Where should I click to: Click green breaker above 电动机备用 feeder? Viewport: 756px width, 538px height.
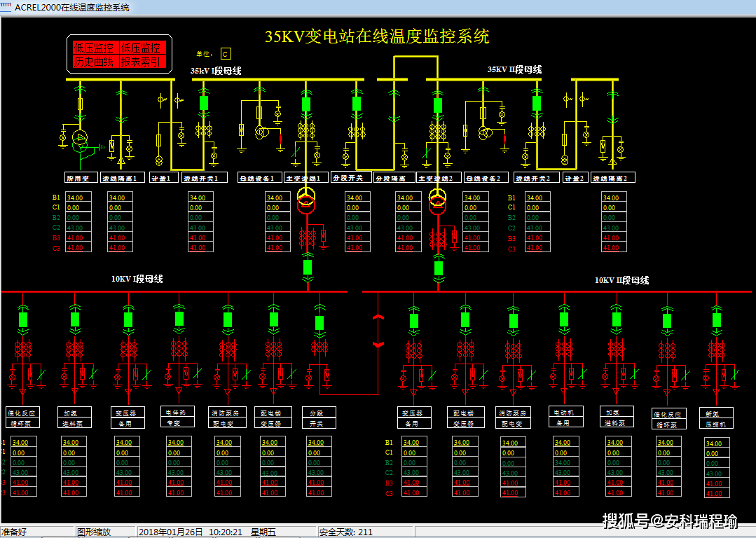tap(564, 319)
